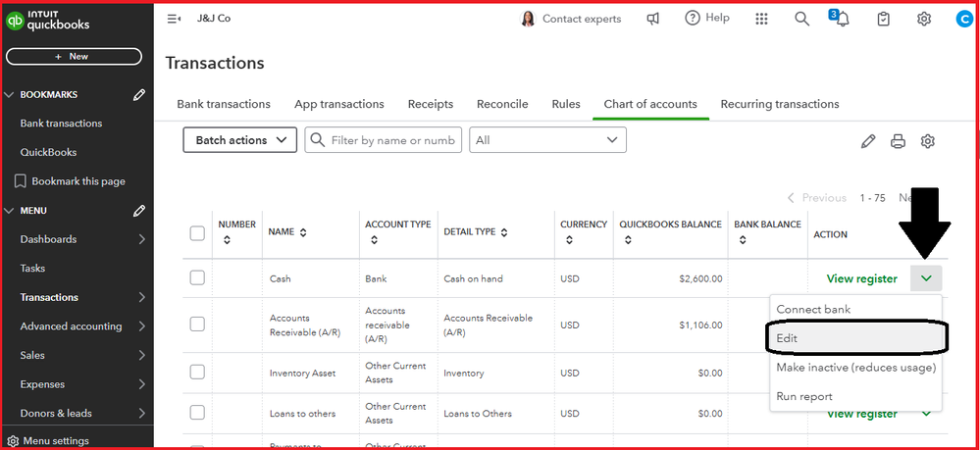980x450 pixels.
Task: Click the search magnifier icon
Action: coord(801,19)
